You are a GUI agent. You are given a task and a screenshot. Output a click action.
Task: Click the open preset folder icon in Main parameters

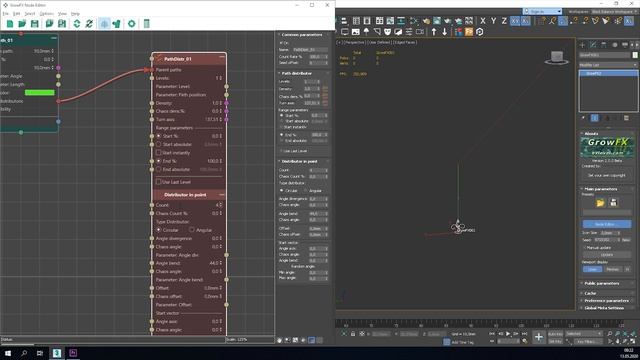pos(600,203)
